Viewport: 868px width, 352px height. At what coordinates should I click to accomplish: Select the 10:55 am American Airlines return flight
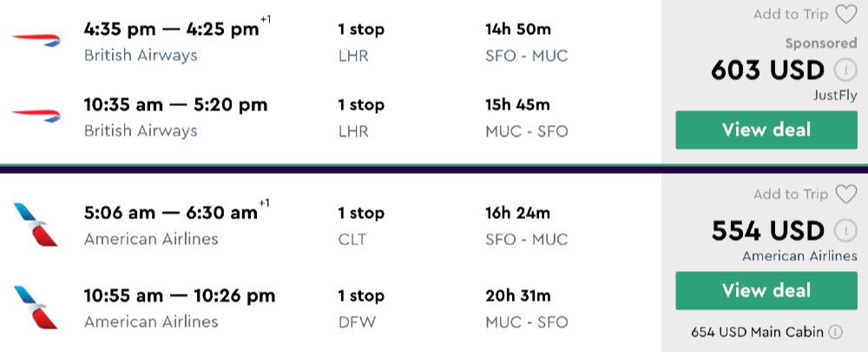[x=180, y=296]
